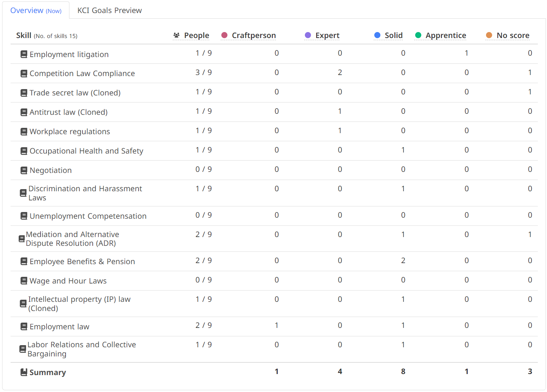This screenshot has width=547, height=392.
Task: Click the book icon beside Antitrust law (Cloned)
Action: point(24,112)
